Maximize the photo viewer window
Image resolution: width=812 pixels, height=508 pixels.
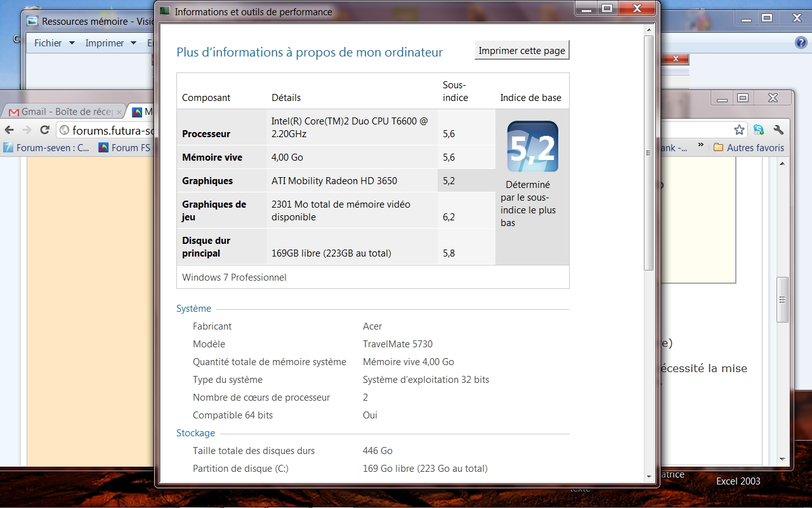point(766,18)
